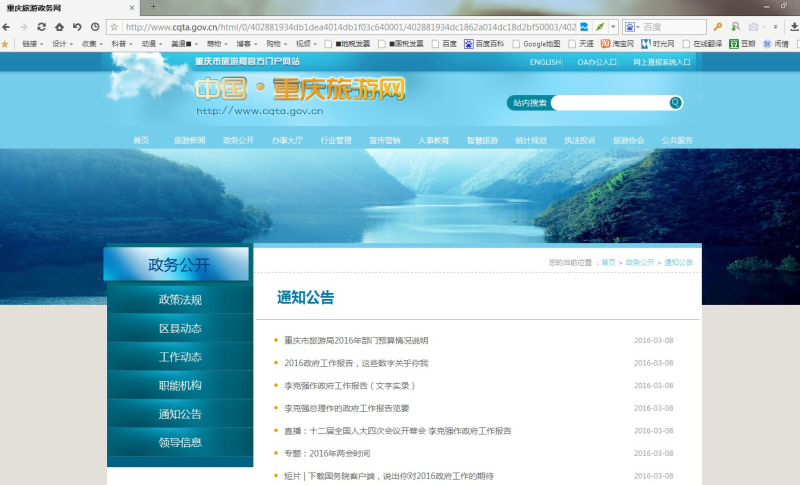Open a new tab with plus button

point(153,7)
